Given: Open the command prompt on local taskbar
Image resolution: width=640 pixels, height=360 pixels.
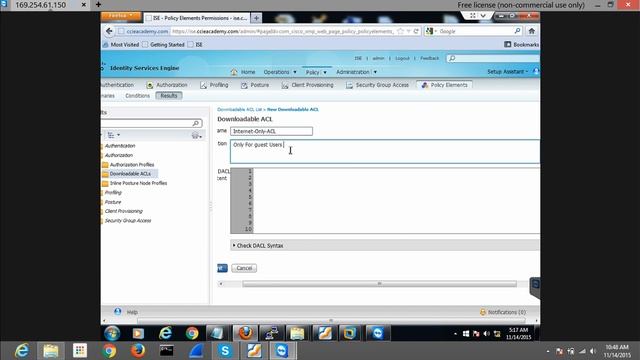Looking at the screenshot, I should [167, 351].
